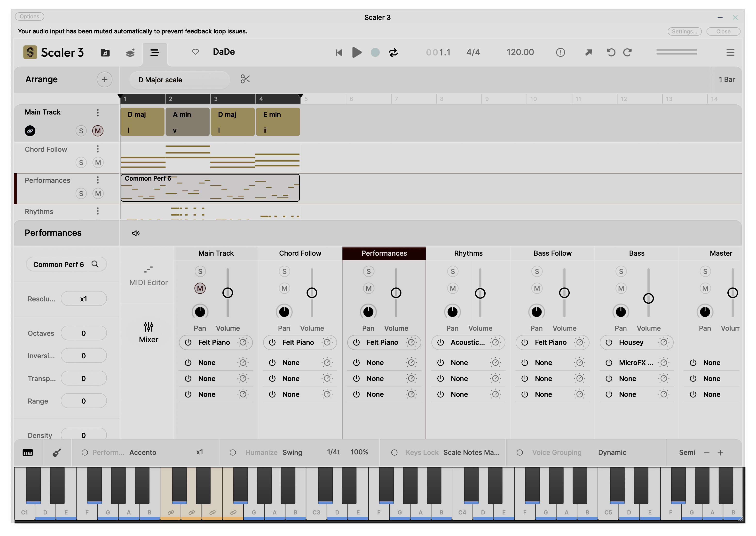Unmute Main Track in arrange lane
This screenshot has height=536, width=756.
[x=98, y=131]
